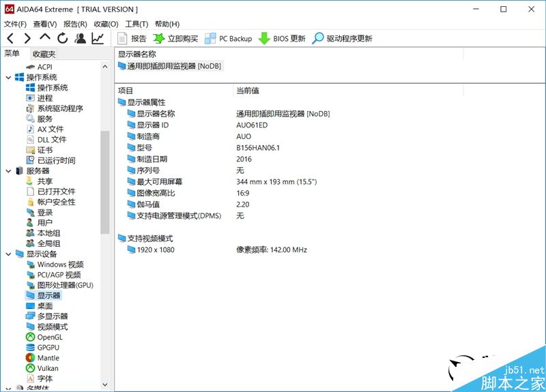Select 系统驱动程序 in the tree
The width and height of the screenshot is (546, 392).
[x=55, y=108]
